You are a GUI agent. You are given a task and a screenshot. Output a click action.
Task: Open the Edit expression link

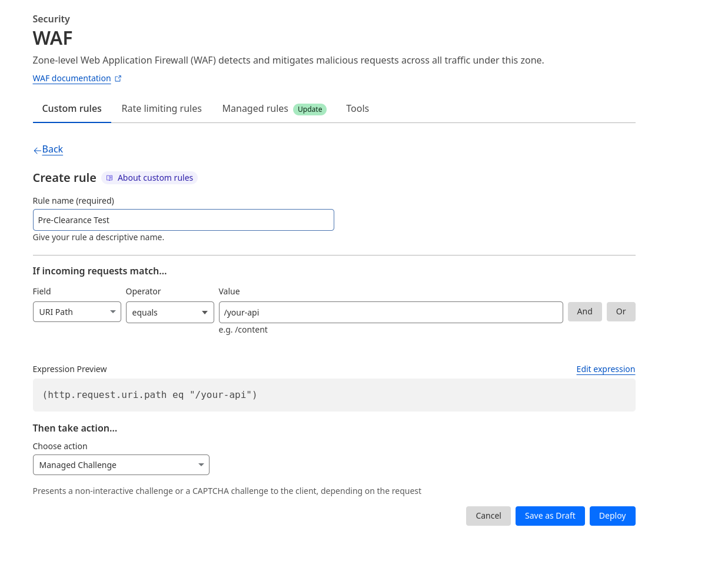(606, 369)
